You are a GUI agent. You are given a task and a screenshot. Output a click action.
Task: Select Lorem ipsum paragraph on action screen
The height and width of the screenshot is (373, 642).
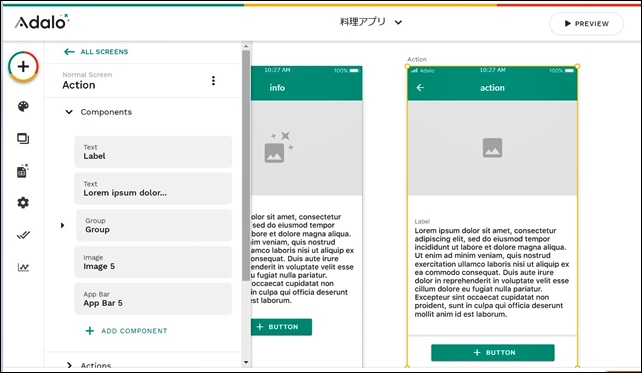491,272
